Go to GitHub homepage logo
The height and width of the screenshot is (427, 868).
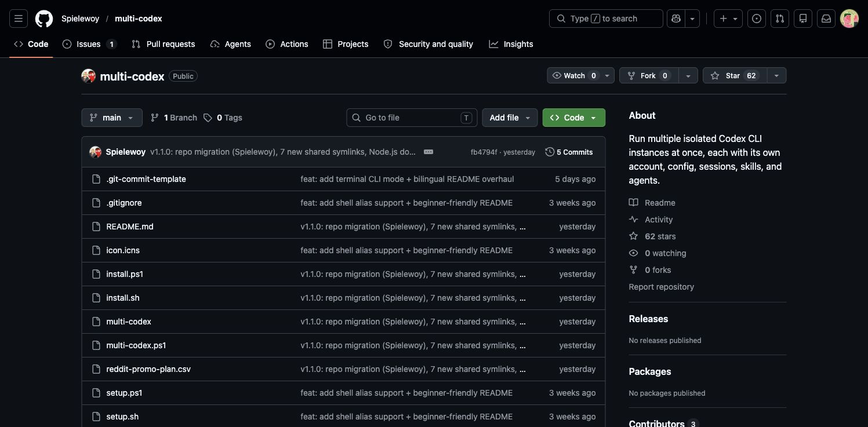coord(44,19)
